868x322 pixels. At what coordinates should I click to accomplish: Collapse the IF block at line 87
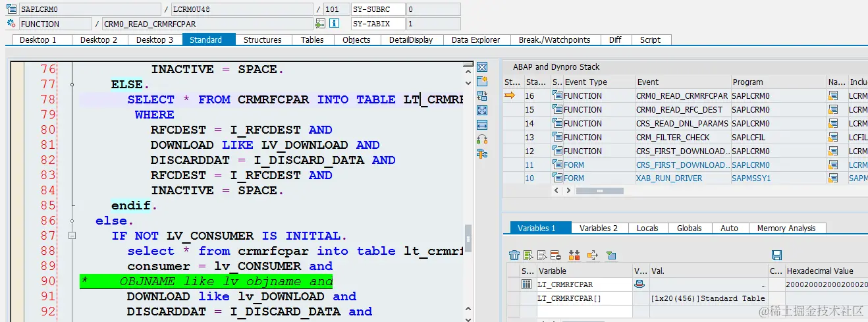click(72, 236)
